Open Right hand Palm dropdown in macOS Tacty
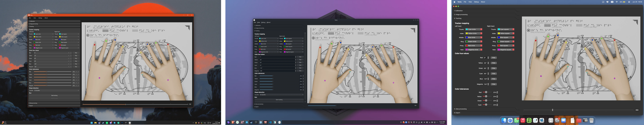This screenshot has height=125, width=644. point(506,50)
